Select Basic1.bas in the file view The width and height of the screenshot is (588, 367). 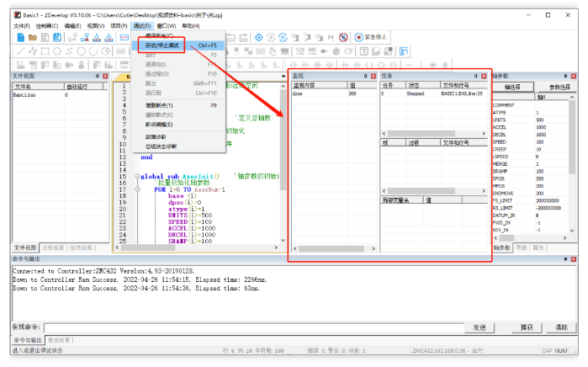(x=24, y=95)
